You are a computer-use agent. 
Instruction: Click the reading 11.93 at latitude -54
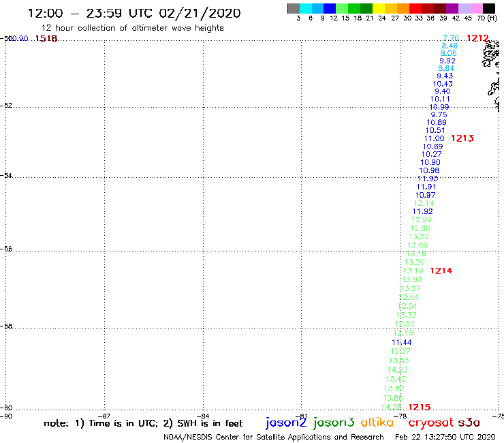(428, 179)
